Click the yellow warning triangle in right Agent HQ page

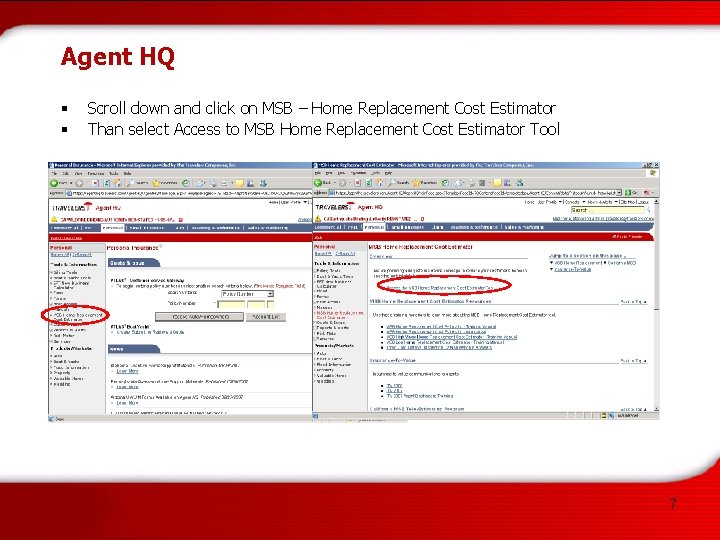(x=318, y=219)
